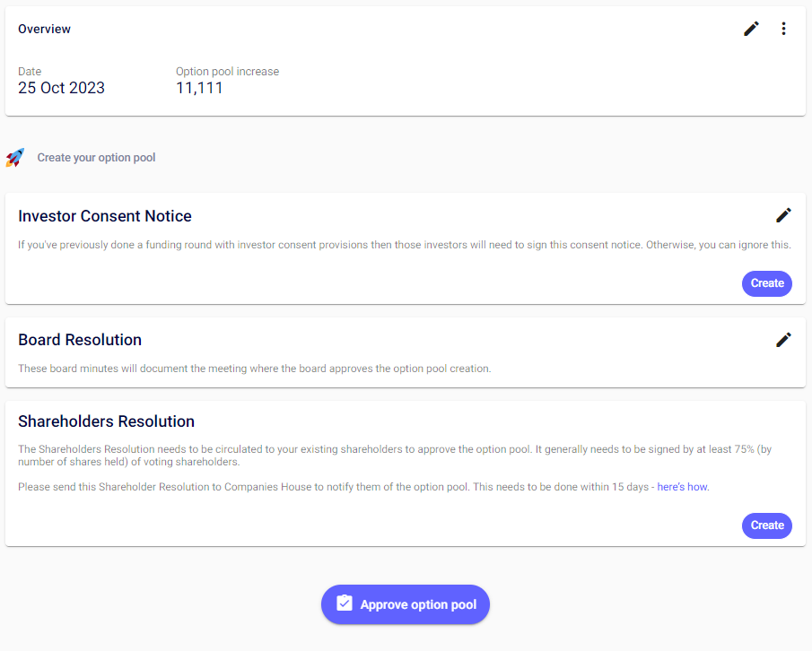This screenshot has width=812, height=651.
Task: Open the Overview more options menu
Action: (783, 29)
